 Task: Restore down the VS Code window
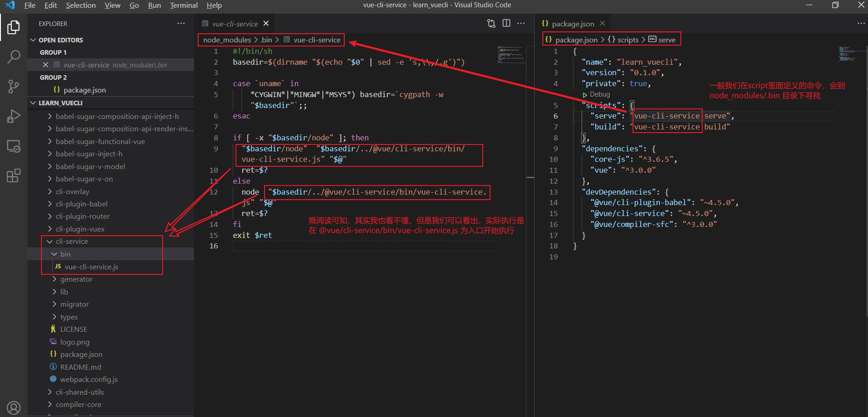pyautogui.click(x=835, y=5)
